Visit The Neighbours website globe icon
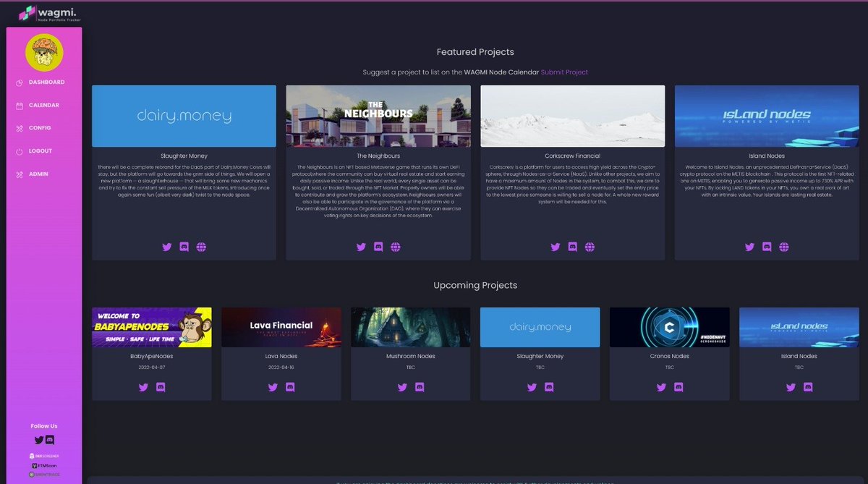 point(395,247)
